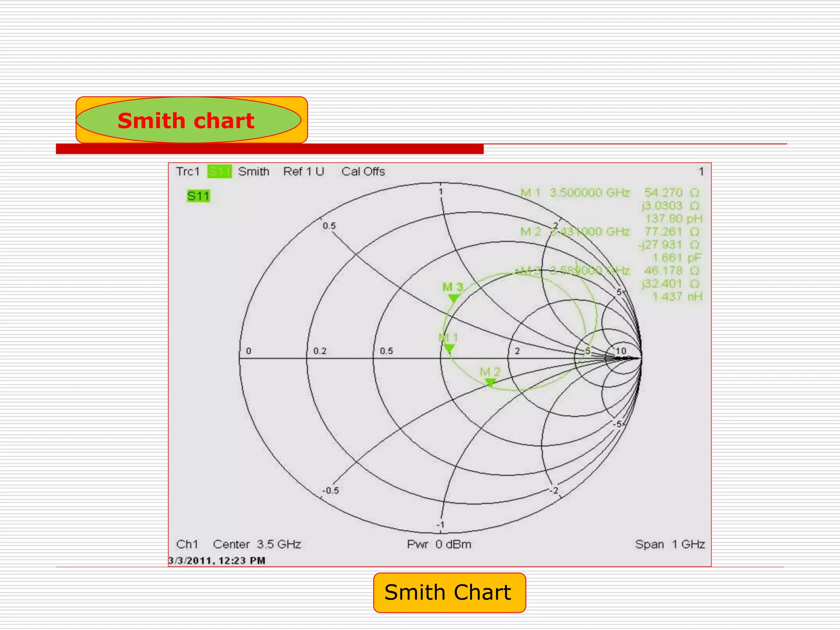Click the j3.0303 Ω reactance value
Viewport: 840px width, 630px height.
point(671,205)
